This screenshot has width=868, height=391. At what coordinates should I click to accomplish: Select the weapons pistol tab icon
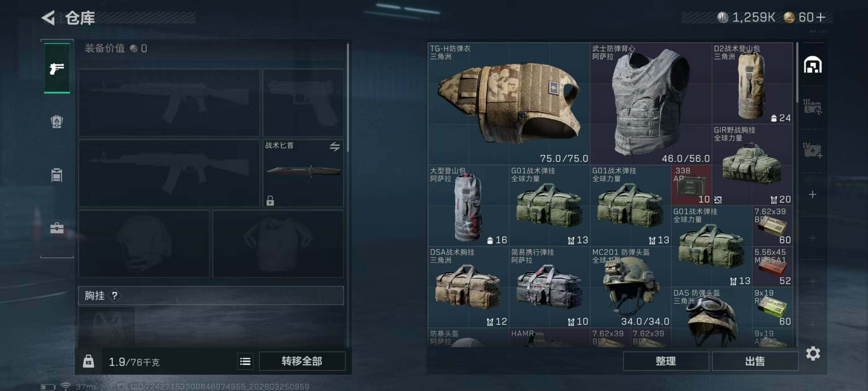tap(57, 68)
